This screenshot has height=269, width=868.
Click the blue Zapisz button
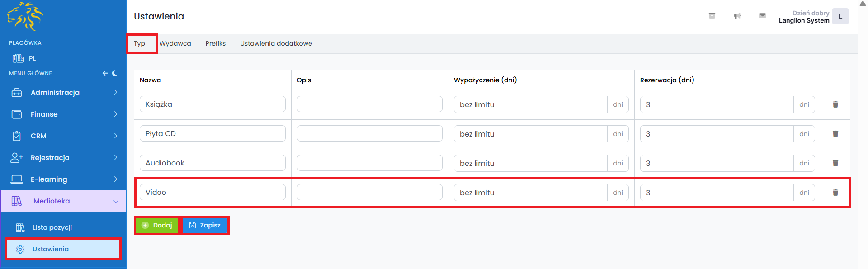pos(205,225)
